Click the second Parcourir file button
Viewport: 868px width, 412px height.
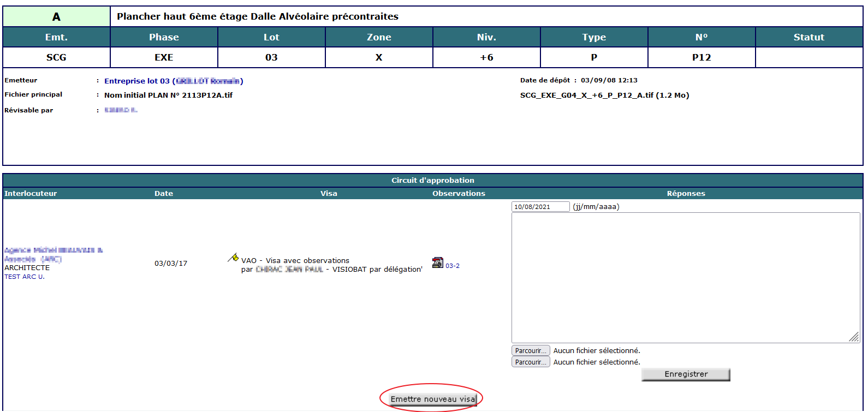pos(531,362)
